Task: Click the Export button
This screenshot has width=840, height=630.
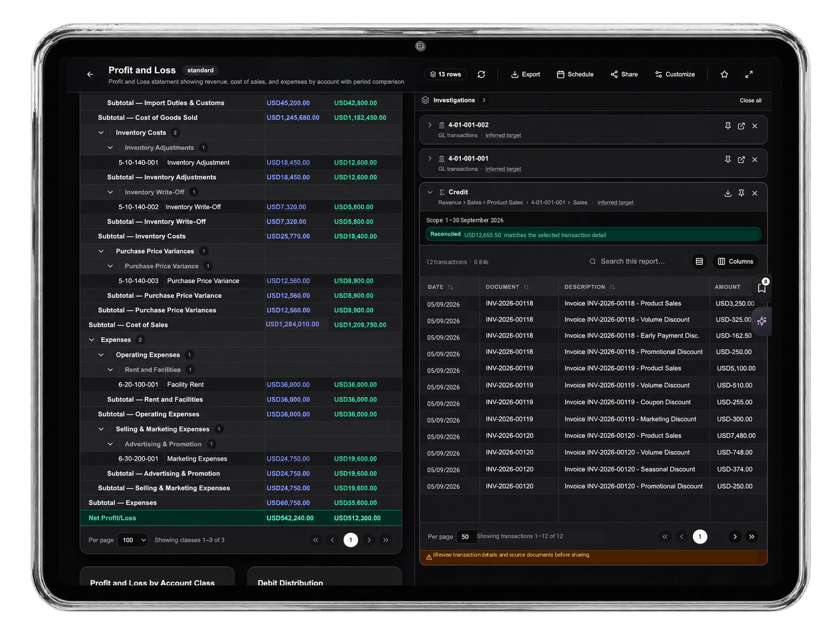Action: point(525,75)
